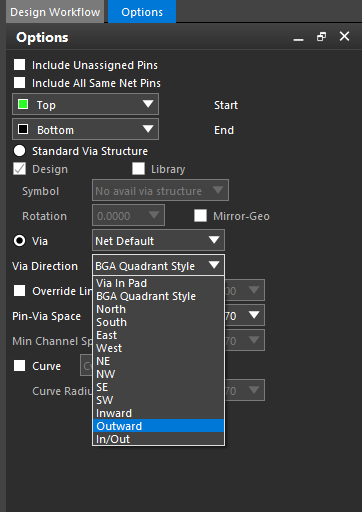Image resolution: width=362 pixels, height=512 pixels.
Task: Open the Net Default via dropdown
Action: coord(158,240)
